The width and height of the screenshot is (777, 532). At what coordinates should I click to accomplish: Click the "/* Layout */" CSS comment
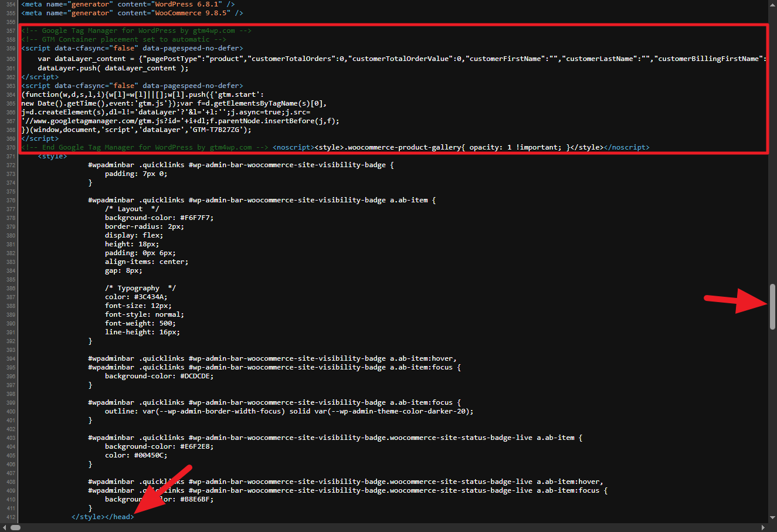[132, 209]
